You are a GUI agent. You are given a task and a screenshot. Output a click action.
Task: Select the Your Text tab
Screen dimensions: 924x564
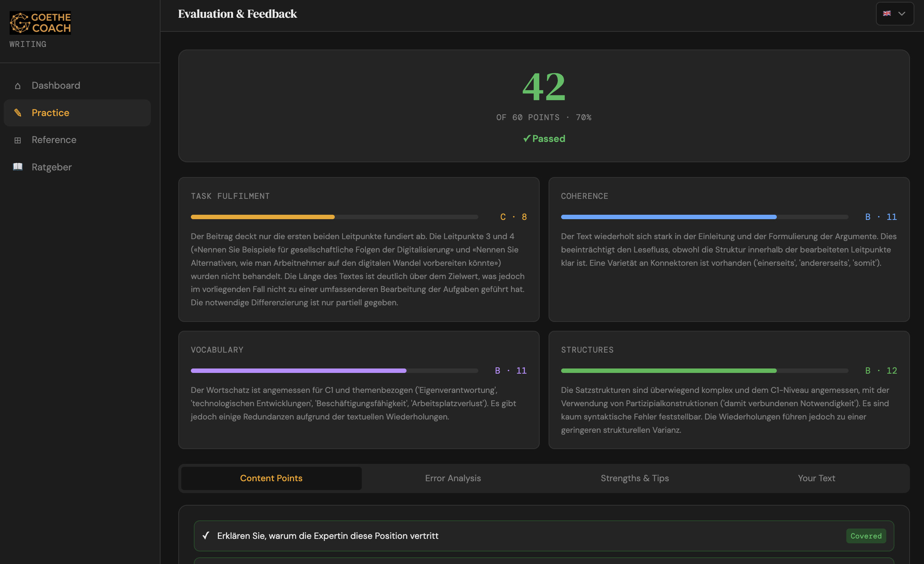coord(816,478)
